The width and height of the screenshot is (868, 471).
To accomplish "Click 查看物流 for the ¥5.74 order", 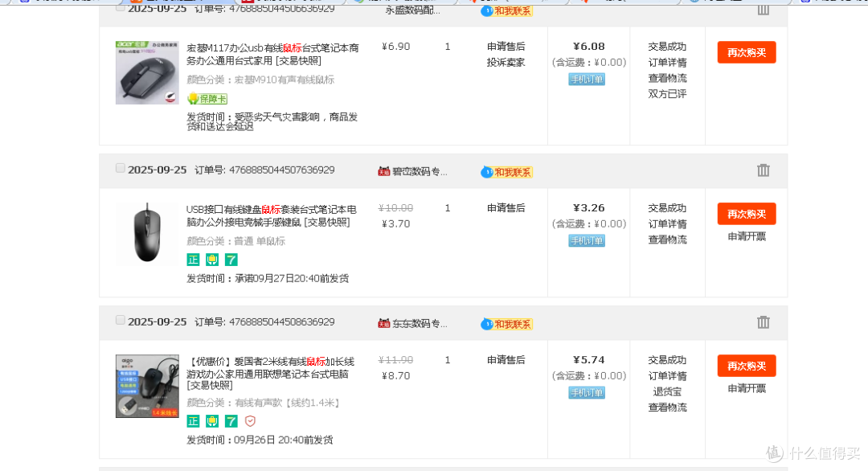I will click(x=667, y=408).
